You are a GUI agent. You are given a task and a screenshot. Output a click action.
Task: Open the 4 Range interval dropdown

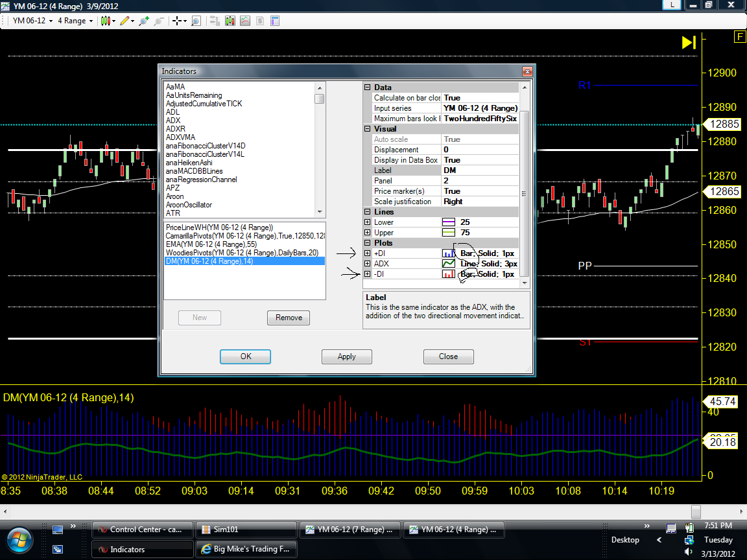point(75,21)
